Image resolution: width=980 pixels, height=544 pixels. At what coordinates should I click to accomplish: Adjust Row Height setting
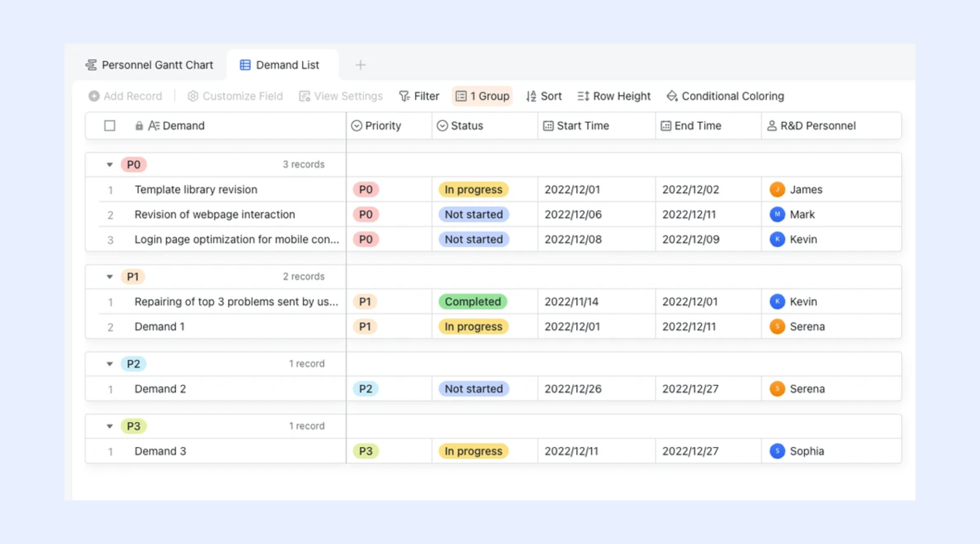tap(614, 96)
